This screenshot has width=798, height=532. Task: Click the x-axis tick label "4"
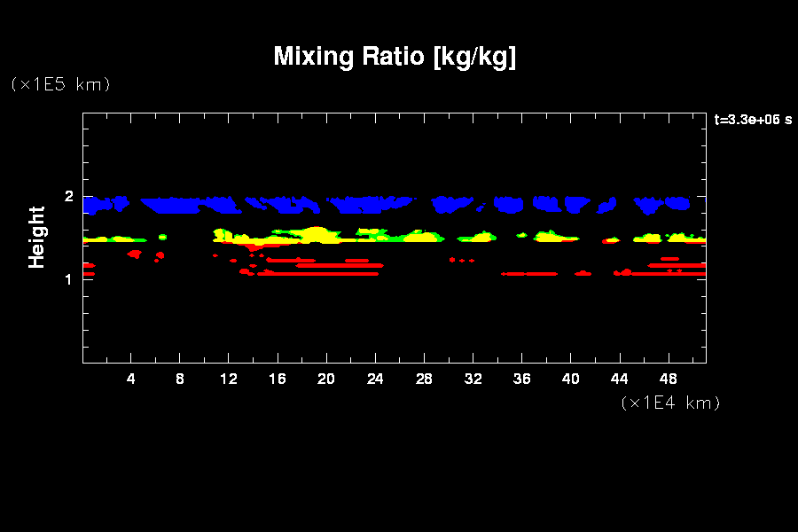coord(131,379)
